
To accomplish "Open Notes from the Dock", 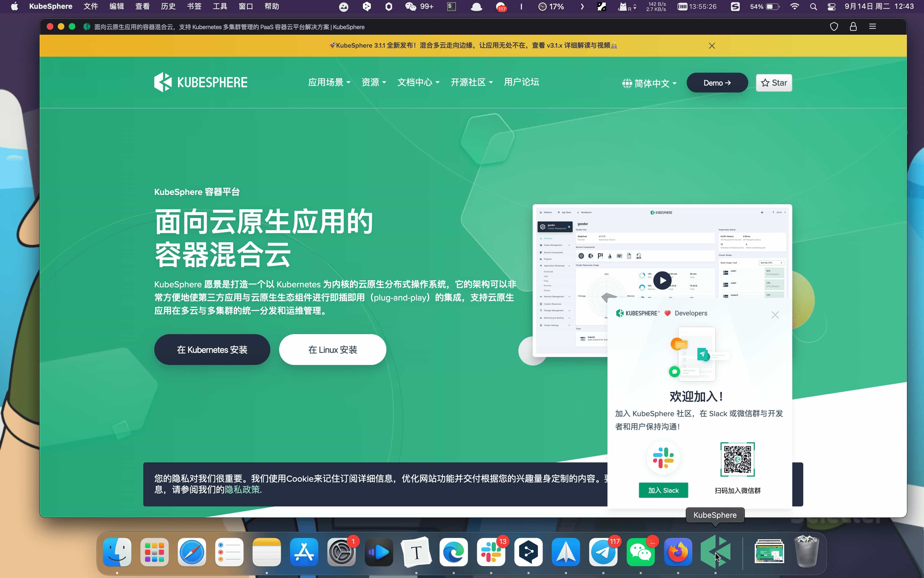I will (x=267, y=552).
